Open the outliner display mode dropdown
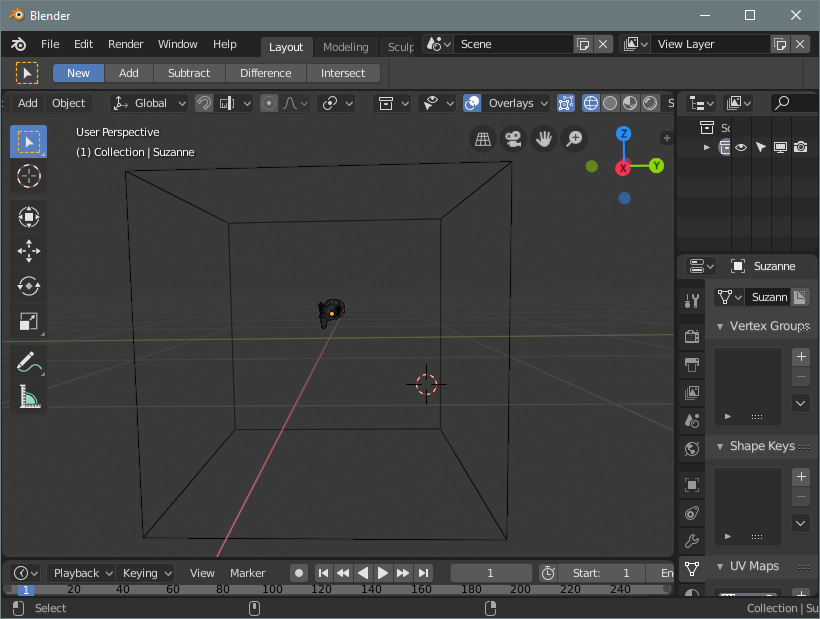Viewport: 820px width, 619px height. click(701, 103)
